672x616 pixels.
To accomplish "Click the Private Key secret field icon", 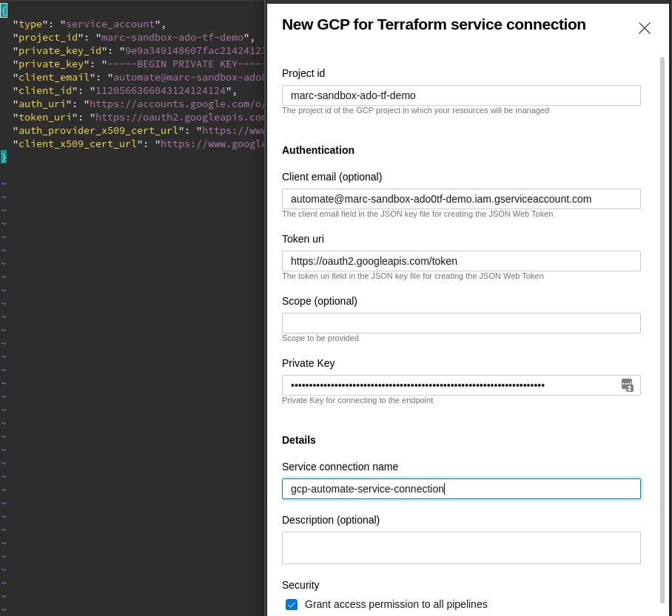I will click(627, 385).
